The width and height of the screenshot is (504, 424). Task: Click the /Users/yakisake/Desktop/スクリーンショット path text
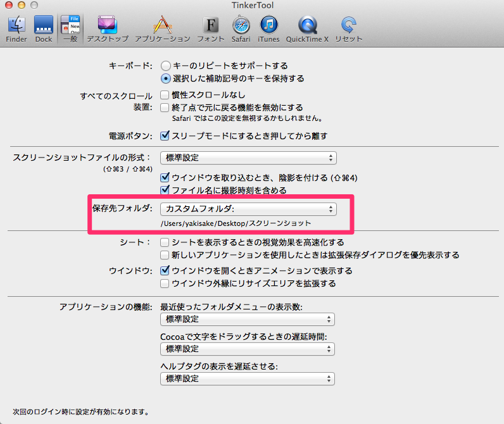pyautogui.click(x=236, y=223)
